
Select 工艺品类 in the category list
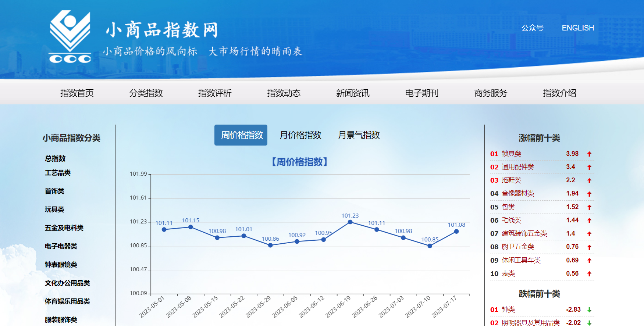click(x=58, y=173)
